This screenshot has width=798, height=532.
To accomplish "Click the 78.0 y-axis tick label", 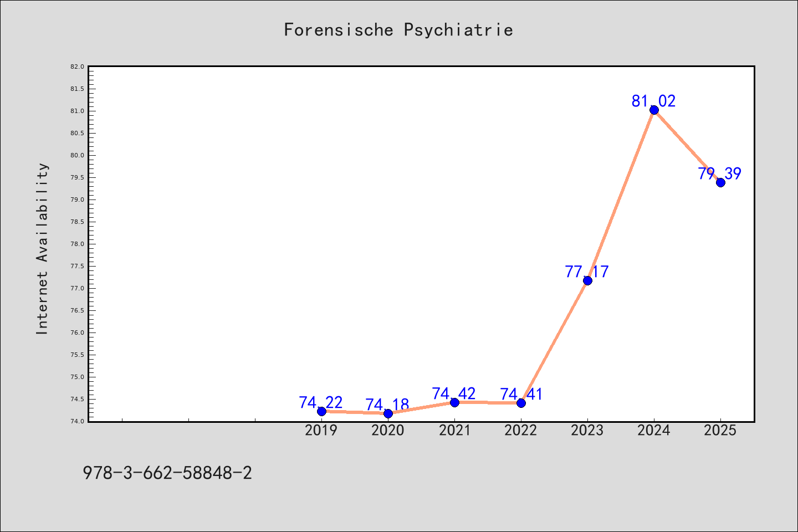I will pyautogui.click(x=78, y=244).
